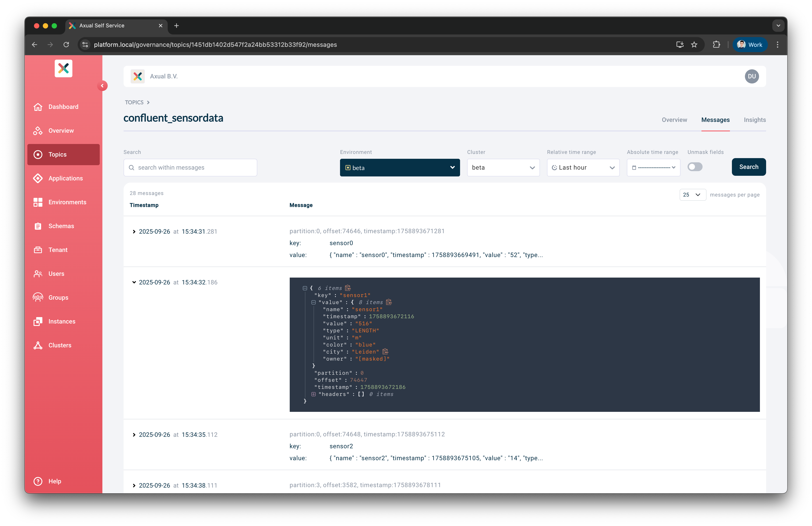Image resolution: width=812 pixels, height=526 pixels.
Task: Follow the TOPICS breadcrumb link
Action: point(134,102)
